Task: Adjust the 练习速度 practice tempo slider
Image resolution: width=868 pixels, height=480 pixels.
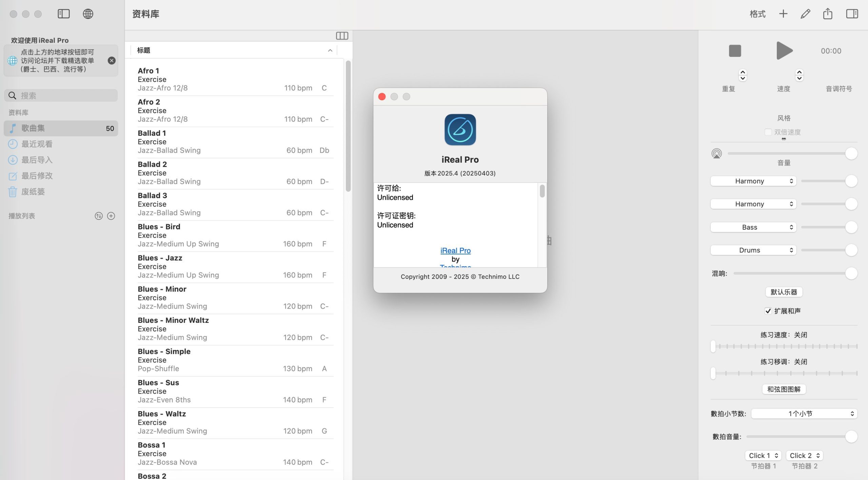Action: tap(784, 346)
